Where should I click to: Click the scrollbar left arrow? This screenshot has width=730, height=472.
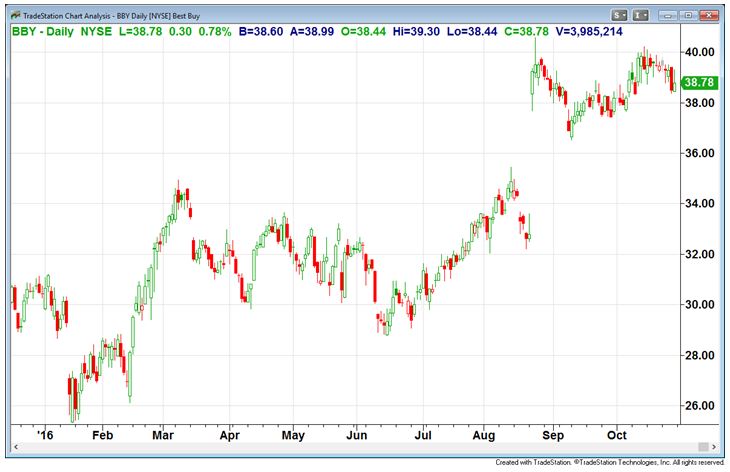tap(16, 447)
